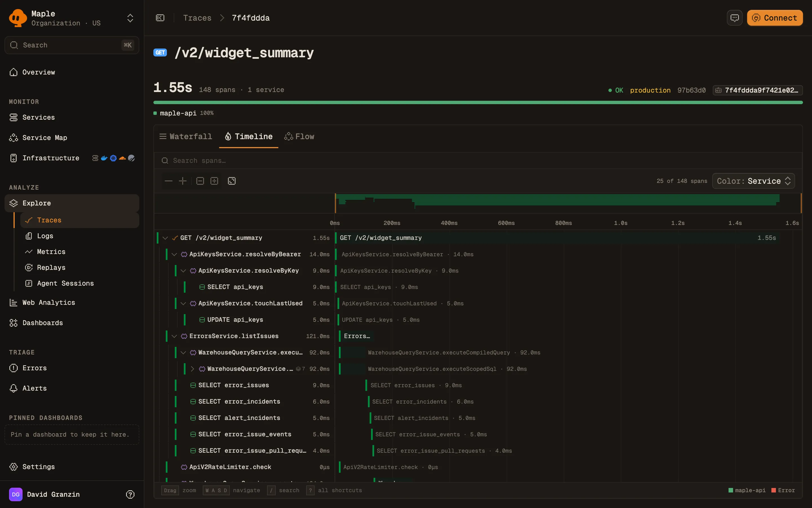Click the Infrastructure Docker icon

(x=104, y=158)
